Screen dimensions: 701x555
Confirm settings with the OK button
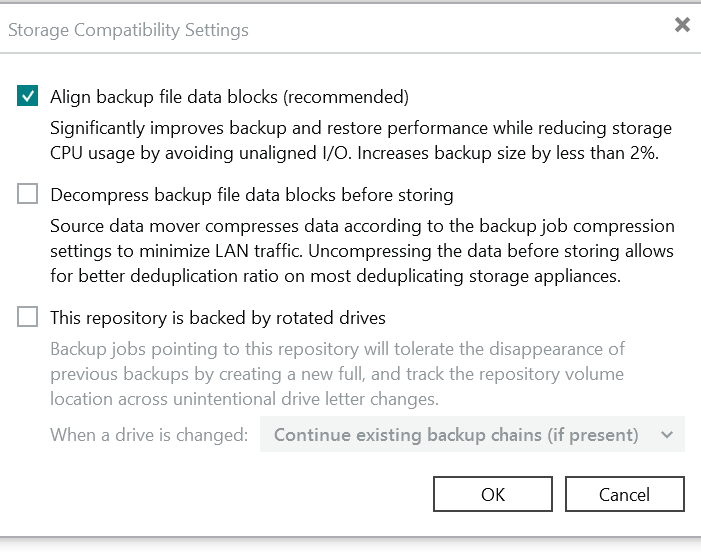point(493,494)
